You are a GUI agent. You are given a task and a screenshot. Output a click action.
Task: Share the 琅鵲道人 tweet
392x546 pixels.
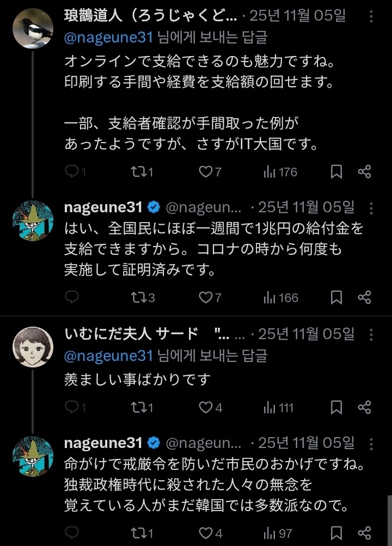click(364, 172)
